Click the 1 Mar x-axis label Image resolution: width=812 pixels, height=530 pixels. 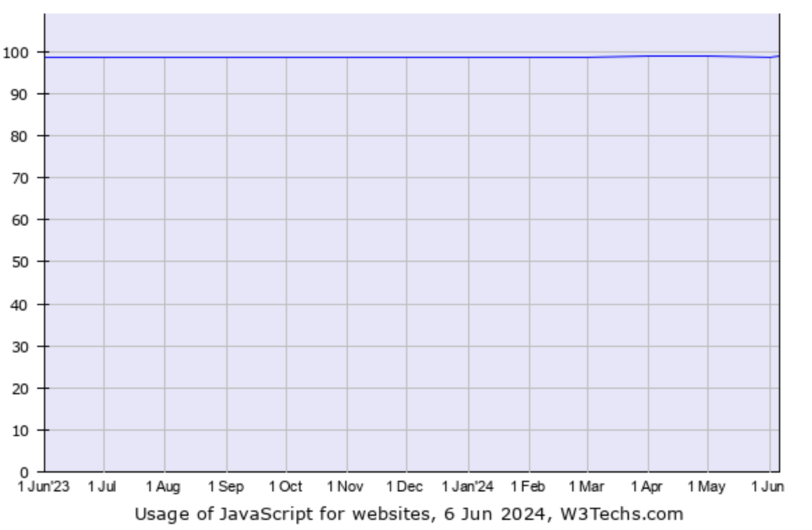pyautogui.click(x=586, y=487)
